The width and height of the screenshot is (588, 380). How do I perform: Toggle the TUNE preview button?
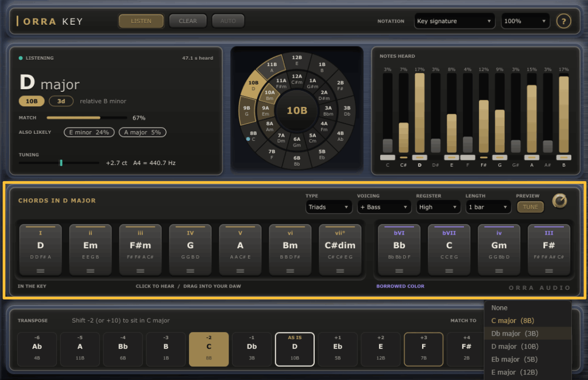pos(530,207)
